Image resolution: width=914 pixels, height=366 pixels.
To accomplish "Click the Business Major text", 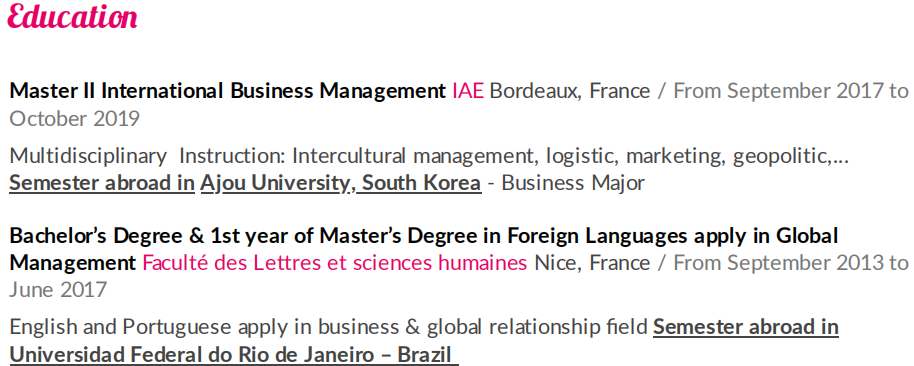I will coord(573,183).
